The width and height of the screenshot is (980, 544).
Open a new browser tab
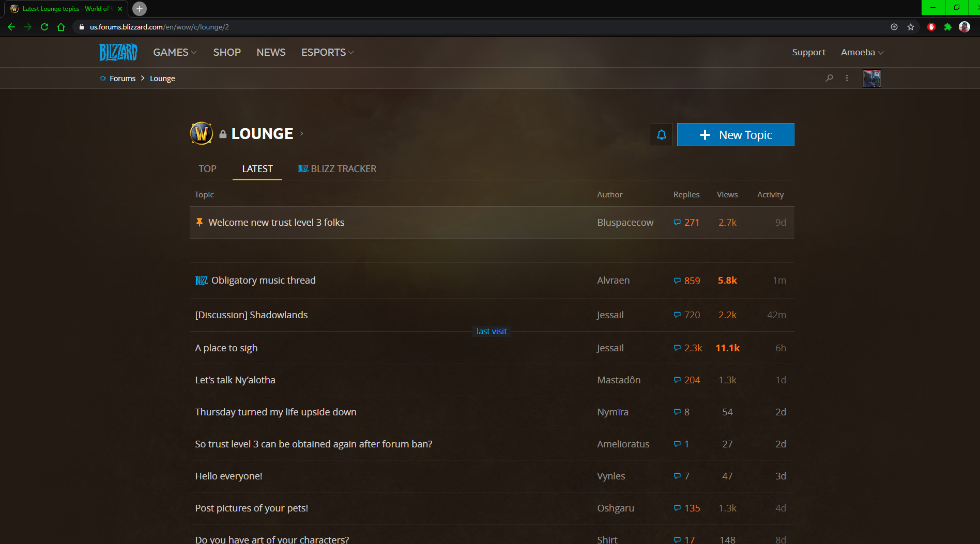point(140,9)
